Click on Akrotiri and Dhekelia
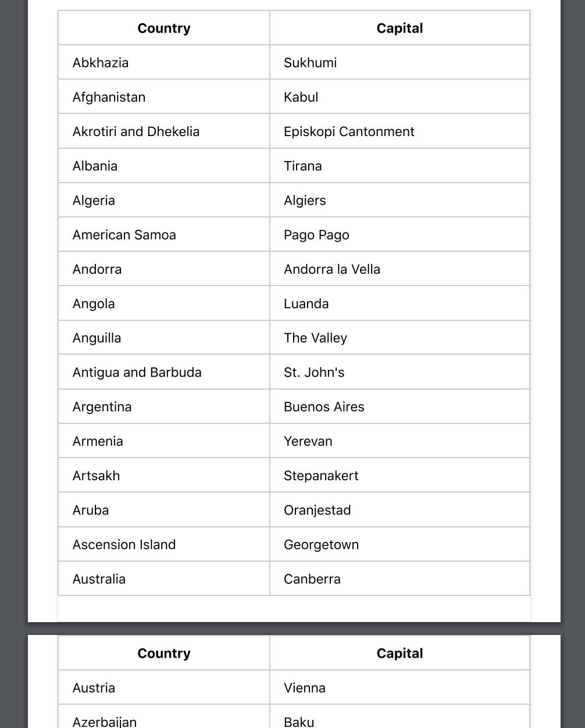 point(136,131)
